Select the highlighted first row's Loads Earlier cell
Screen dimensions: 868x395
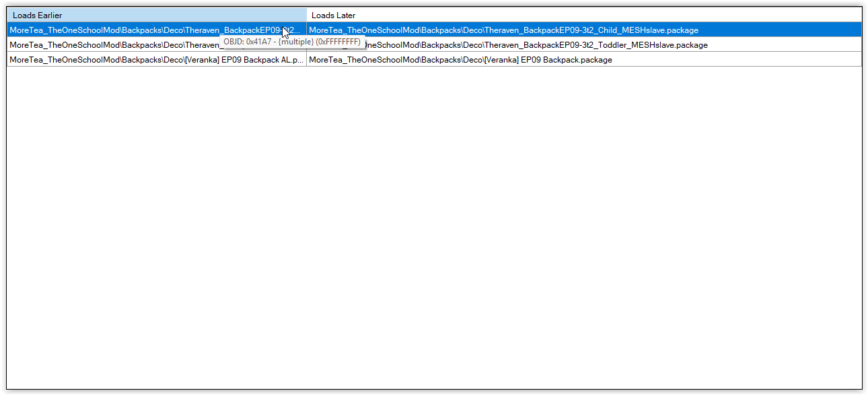click(x=135, y=30)
